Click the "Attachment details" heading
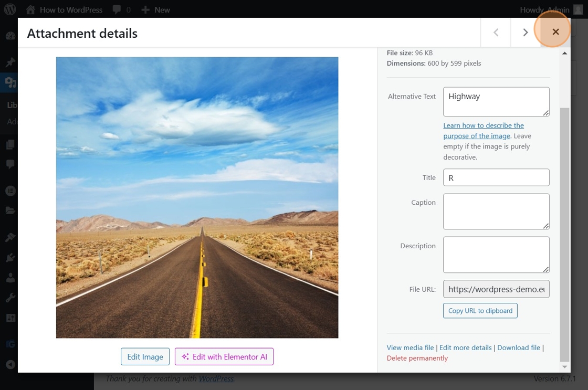The width and height of the screenshot is (588, 390). pos(82,34)
